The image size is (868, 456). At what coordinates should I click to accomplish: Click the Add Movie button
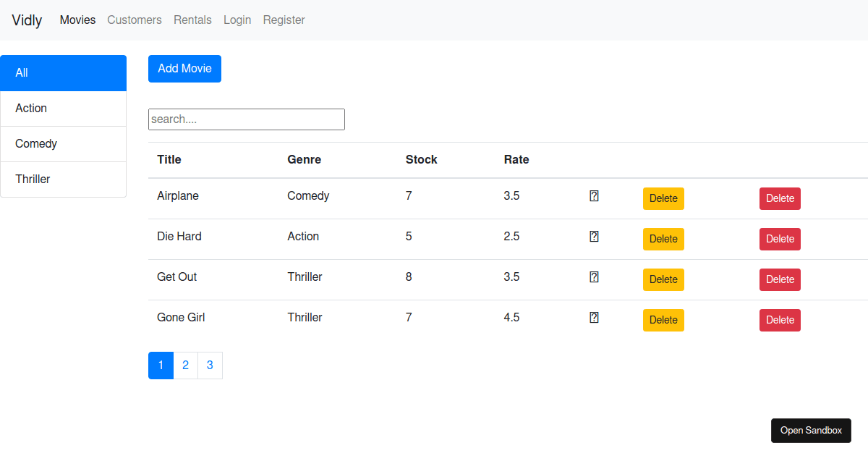[x=184, y=68]
